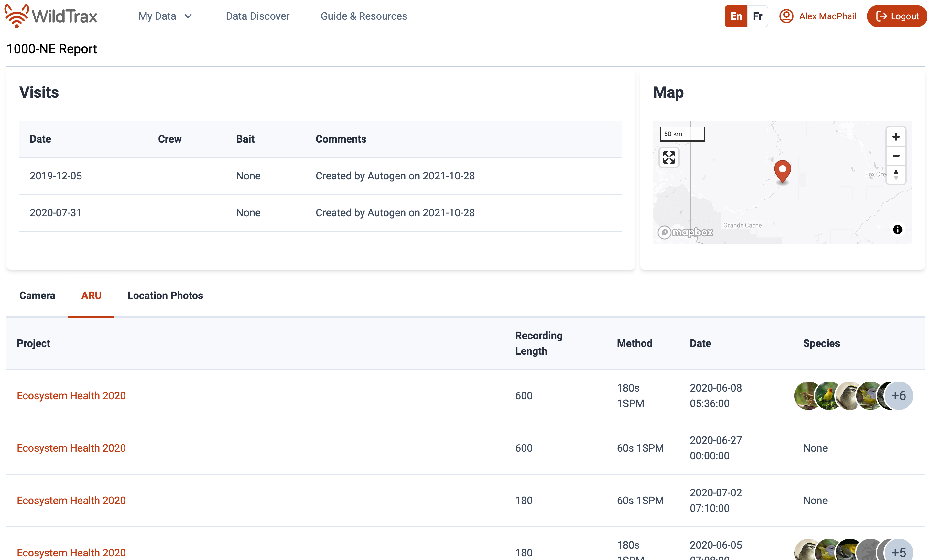Viewport: 932px width, 560px height.
Task: Zoom out on the map
Action: (895, 156)
